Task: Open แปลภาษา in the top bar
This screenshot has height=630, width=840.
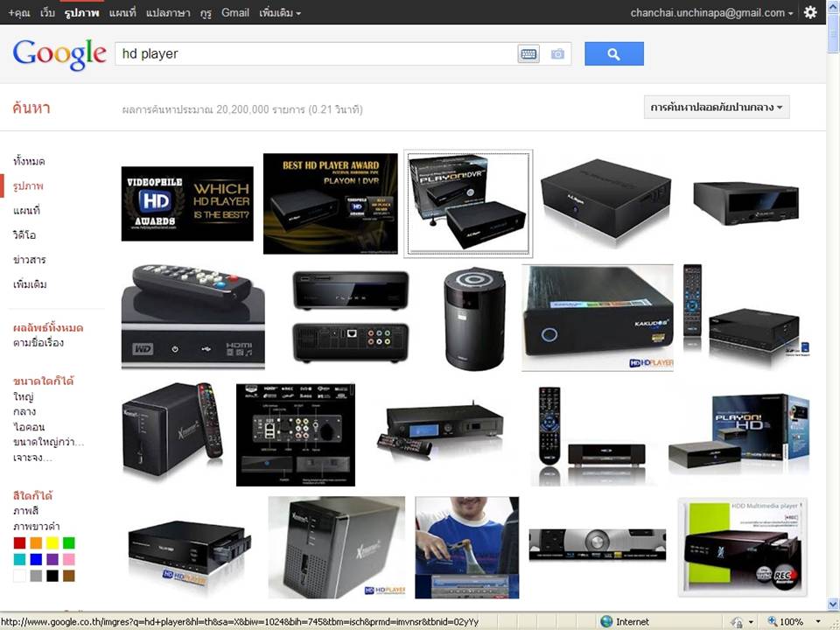Action: 168,13
